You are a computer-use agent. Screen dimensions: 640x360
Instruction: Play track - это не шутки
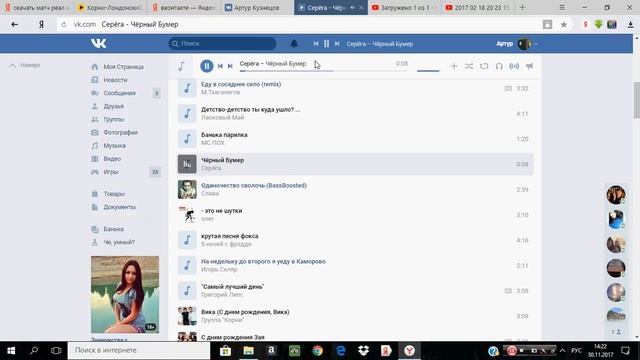[x=355, y=215]
